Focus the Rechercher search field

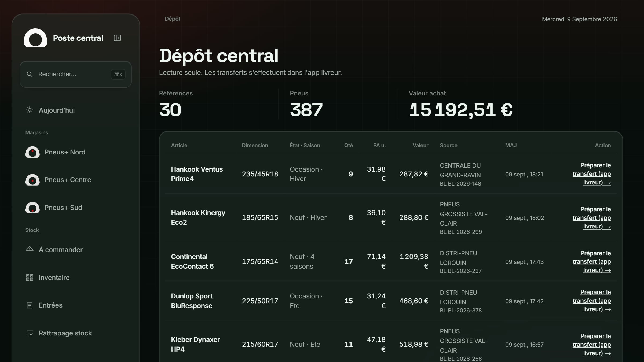tap(76, 74)
